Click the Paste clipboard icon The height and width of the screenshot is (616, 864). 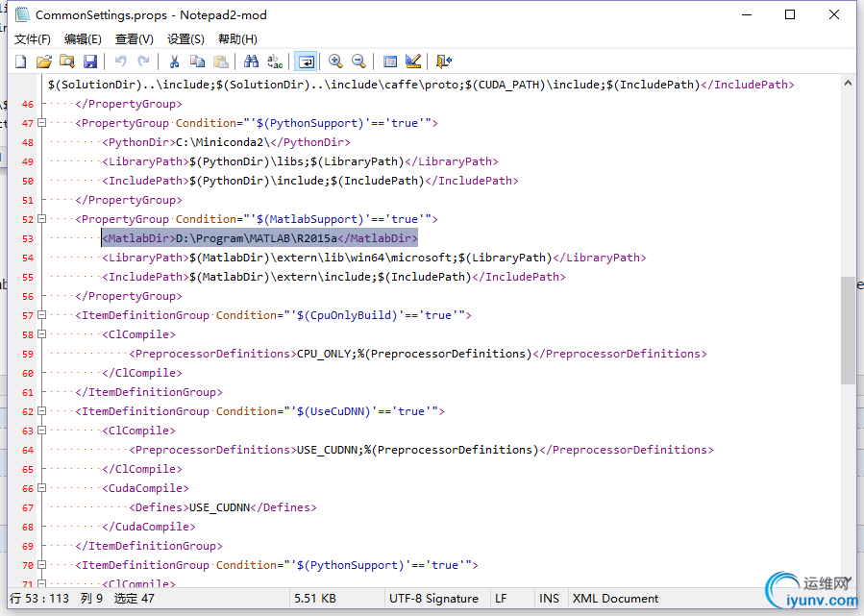point(221,62)
